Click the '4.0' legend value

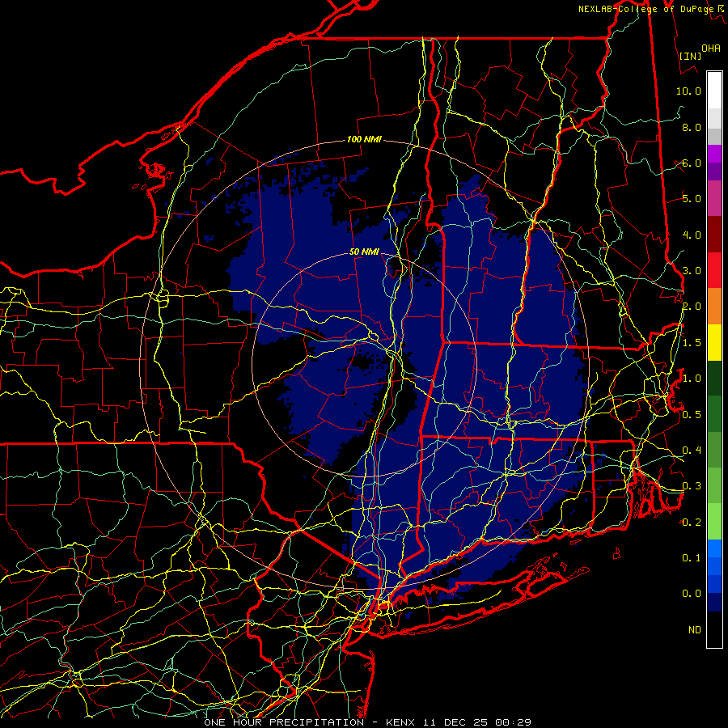pyautogui.click(x=692, y=235)
